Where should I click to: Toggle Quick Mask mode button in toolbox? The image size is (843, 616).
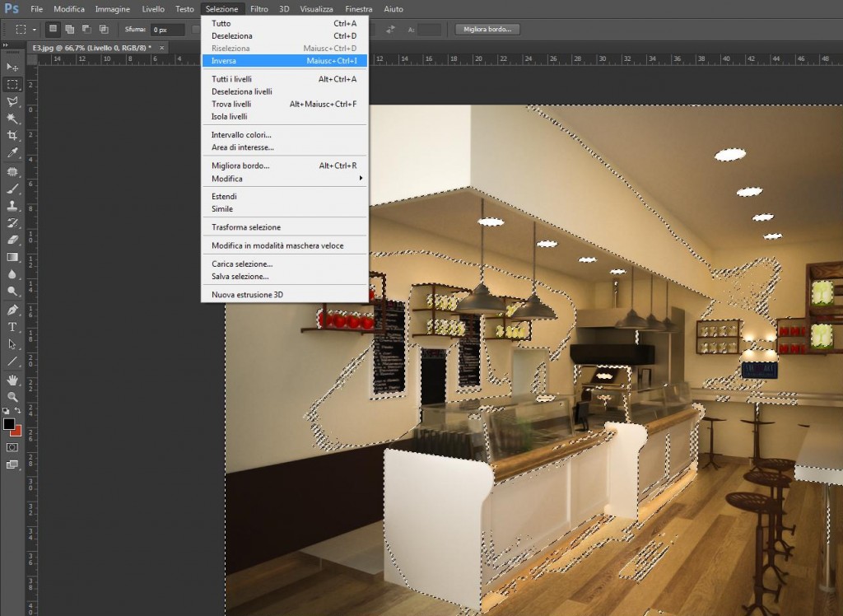pos(12,448)
